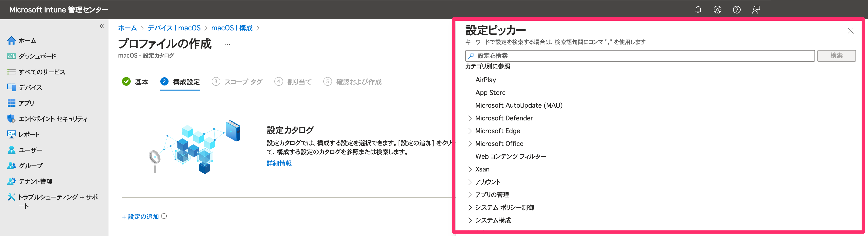Open デバイス in the sidebar

point(30,87)
